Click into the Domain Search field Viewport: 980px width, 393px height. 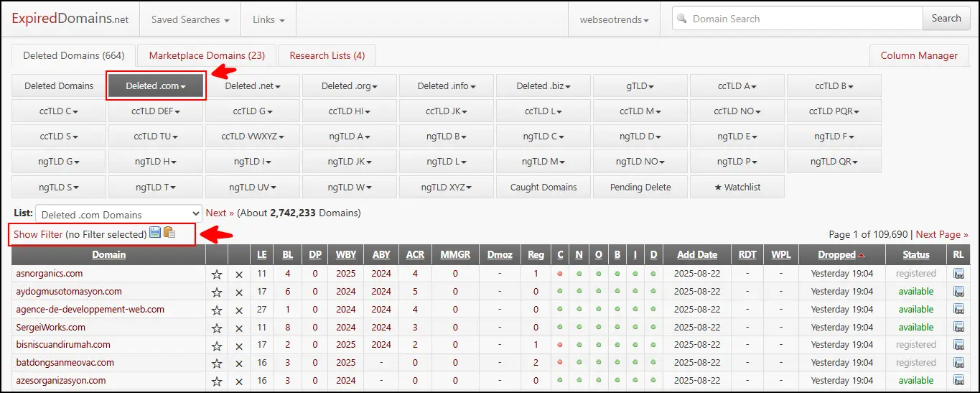[797, 19]
